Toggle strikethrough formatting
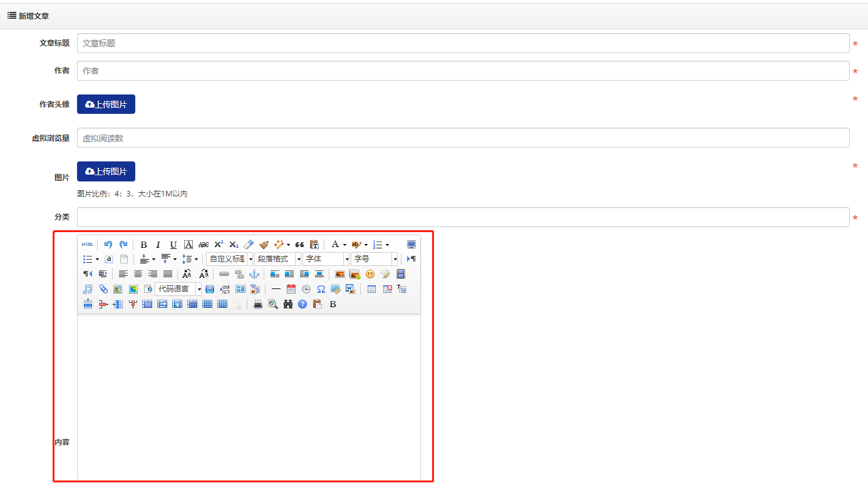The image size is (868, 483). pos(204,244)
